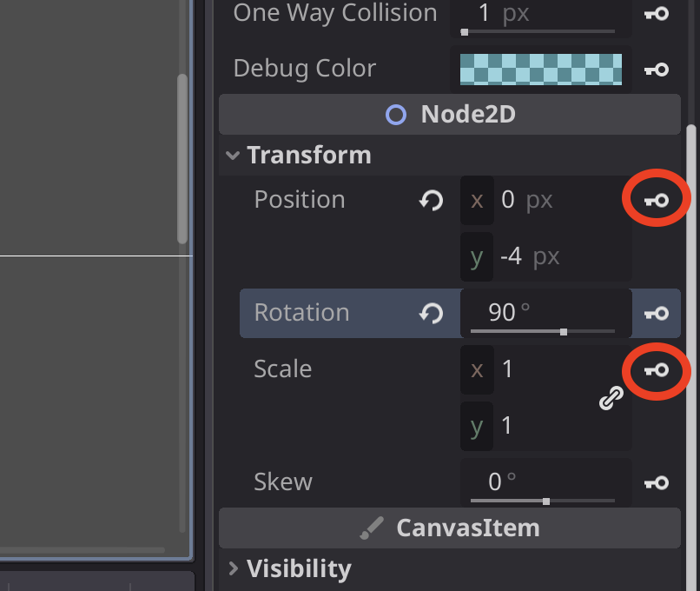
Task: Expand the Visibility section
Action: (233, 569)
